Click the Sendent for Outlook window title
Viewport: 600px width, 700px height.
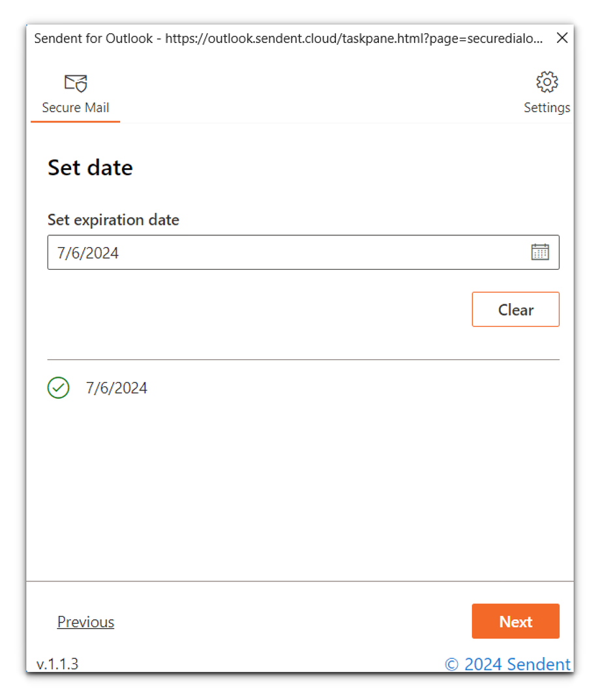tap(93, 38)
